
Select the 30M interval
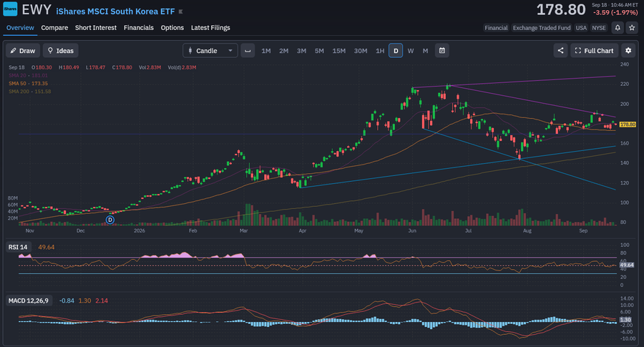point(361,51)
